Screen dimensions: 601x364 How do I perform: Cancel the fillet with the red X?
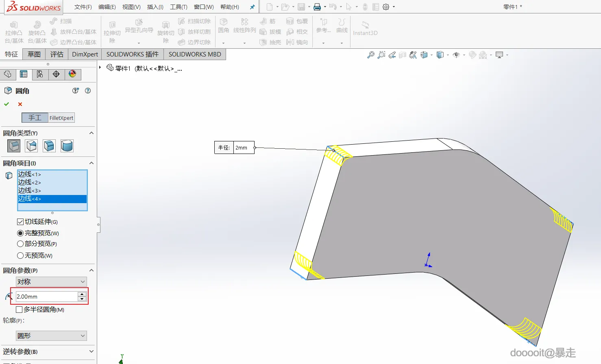[20, 104]
